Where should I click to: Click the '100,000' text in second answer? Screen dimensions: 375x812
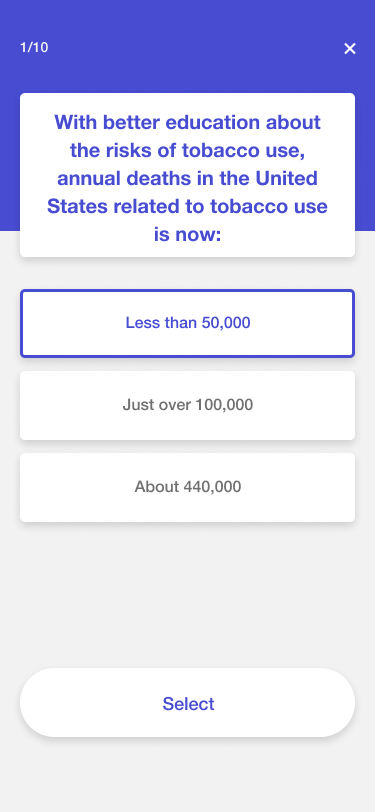224,405
